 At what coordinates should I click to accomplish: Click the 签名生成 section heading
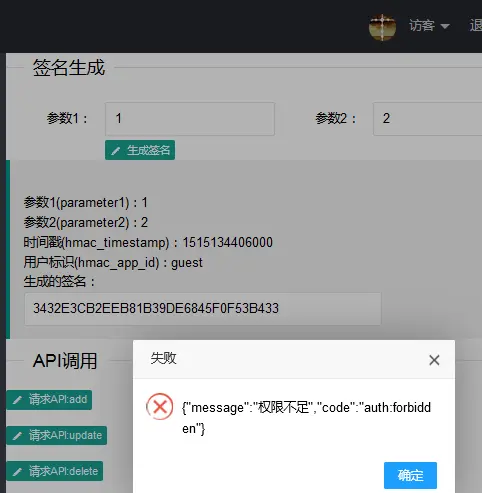pos(69,68)
